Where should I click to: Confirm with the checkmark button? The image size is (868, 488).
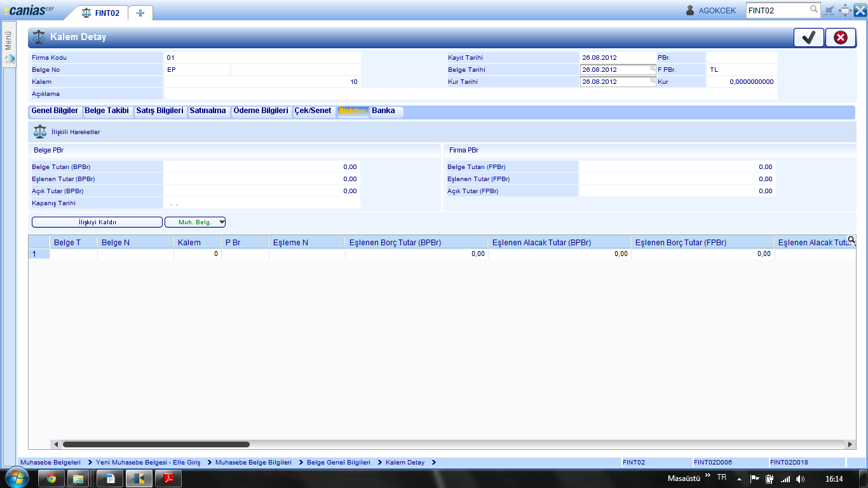[809, 37]
